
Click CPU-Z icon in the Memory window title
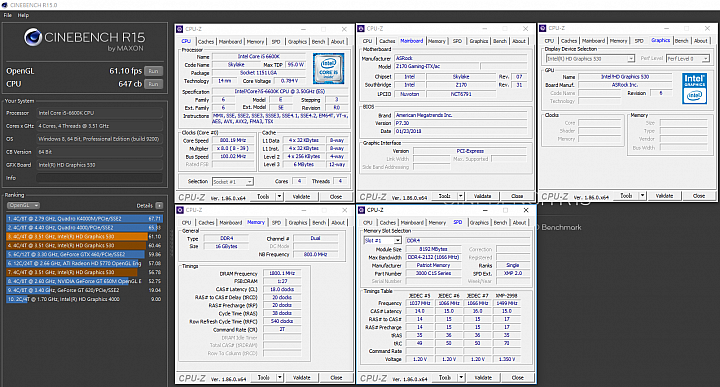[x=180, y=210]
